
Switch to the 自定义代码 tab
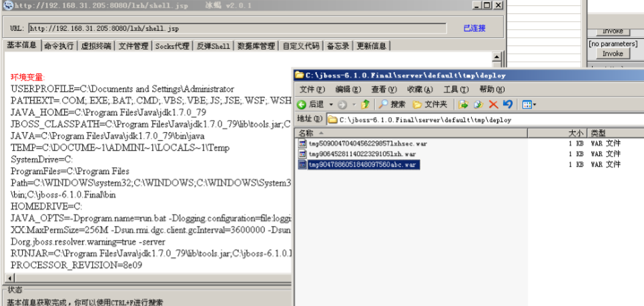click(301, 46)
